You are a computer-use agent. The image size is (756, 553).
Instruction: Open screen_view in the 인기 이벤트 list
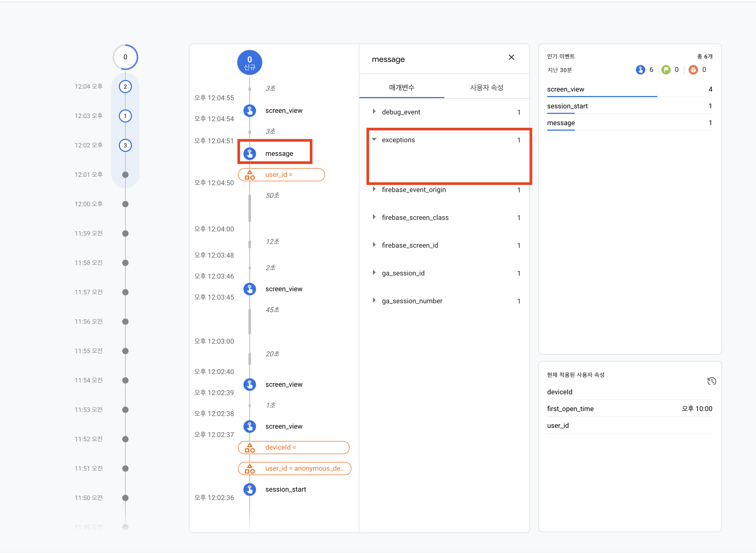(x=566, y=89)
